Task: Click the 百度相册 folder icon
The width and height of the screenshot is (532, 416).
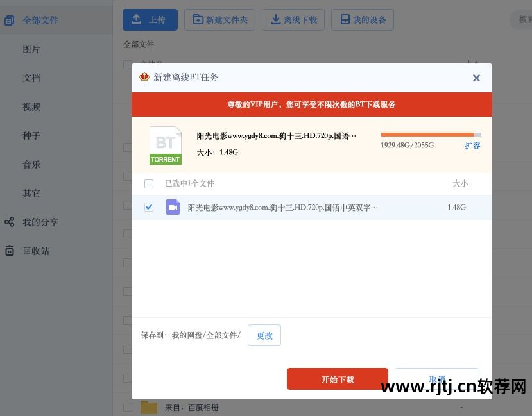Action: (x=149, y=407)
